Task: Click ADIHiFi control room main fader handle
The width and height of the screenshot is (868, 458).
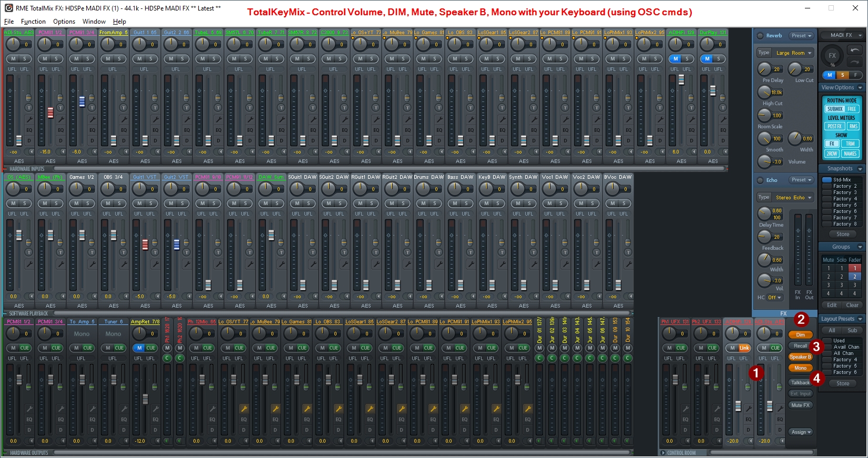Action: coord(738,406)
